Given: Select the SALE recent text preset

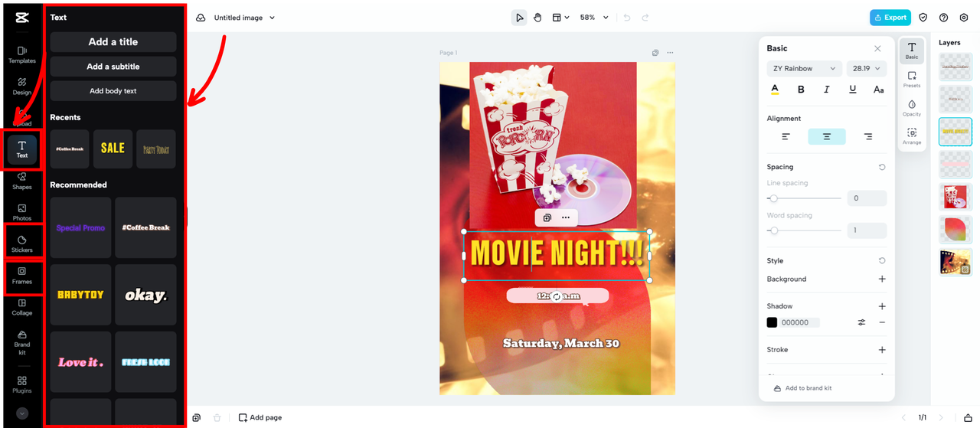Looking at the screenshot, I should click(113, 149).
